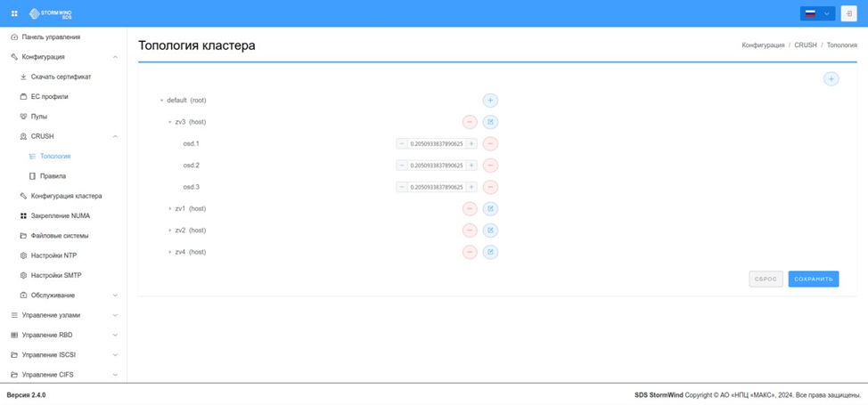This screenshot has height=405, width=868.
Task: Open Закрепление NUMA menu item
Action: point(61,215)
